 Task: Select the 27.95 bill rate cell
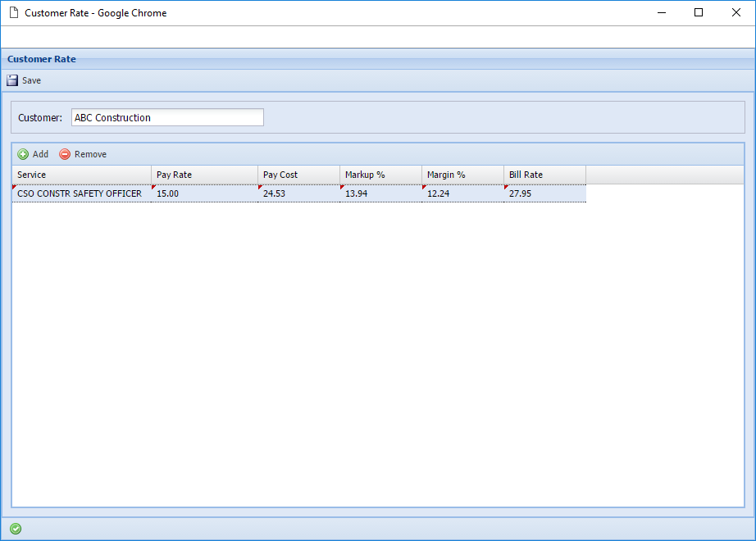[x=544, y=193]
